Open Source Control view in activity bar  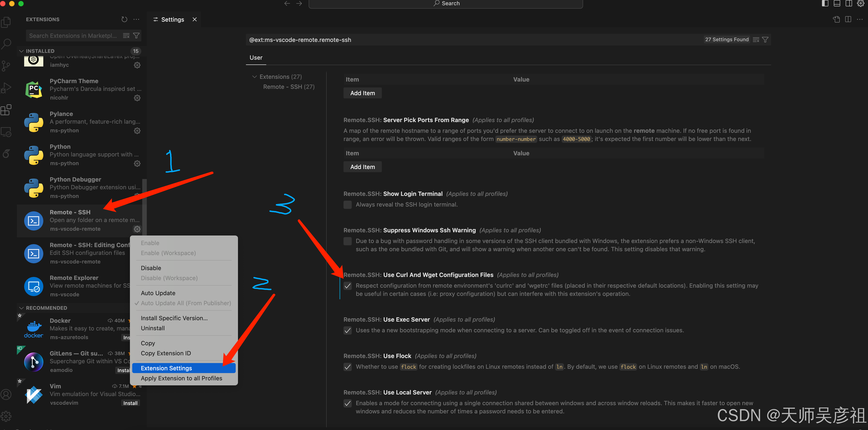click(6, 66)
